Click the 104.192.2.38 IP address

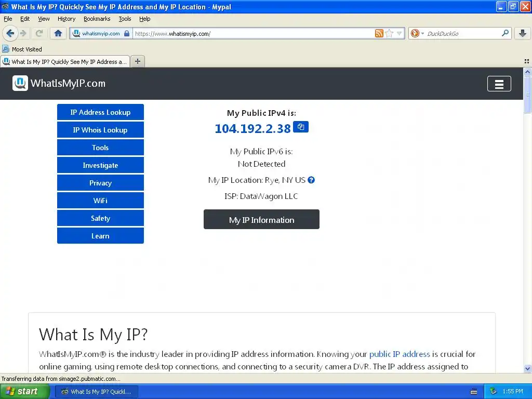(x=253, y=129)
